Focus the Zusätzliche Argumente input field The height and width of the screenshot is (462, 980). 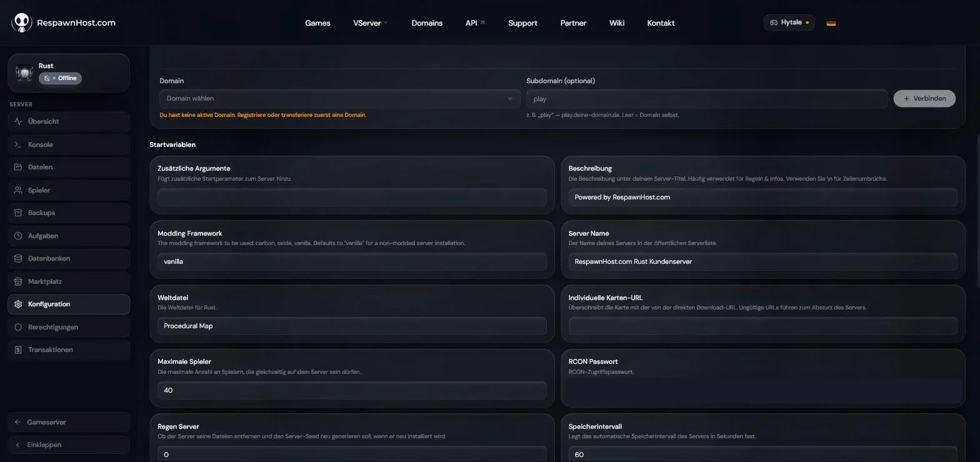[x=352, y=197]
